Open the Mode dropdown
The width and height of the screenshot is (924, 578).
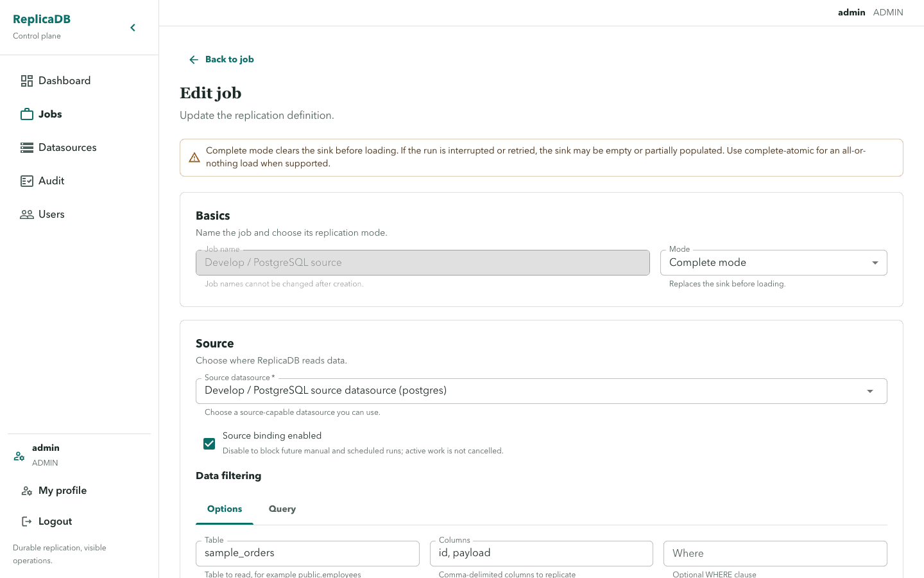point(773,263)
